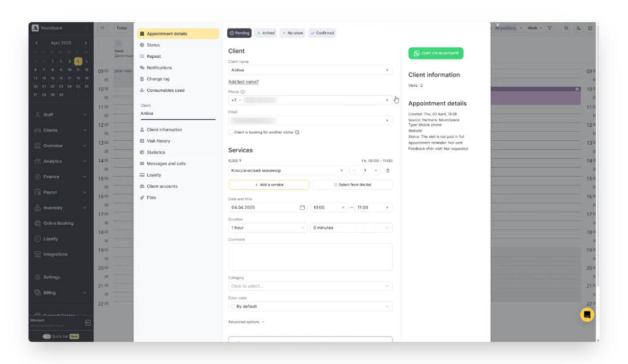Clear the client name field Алёна
This screenshot has width=628, height=364.
point(387,70)
